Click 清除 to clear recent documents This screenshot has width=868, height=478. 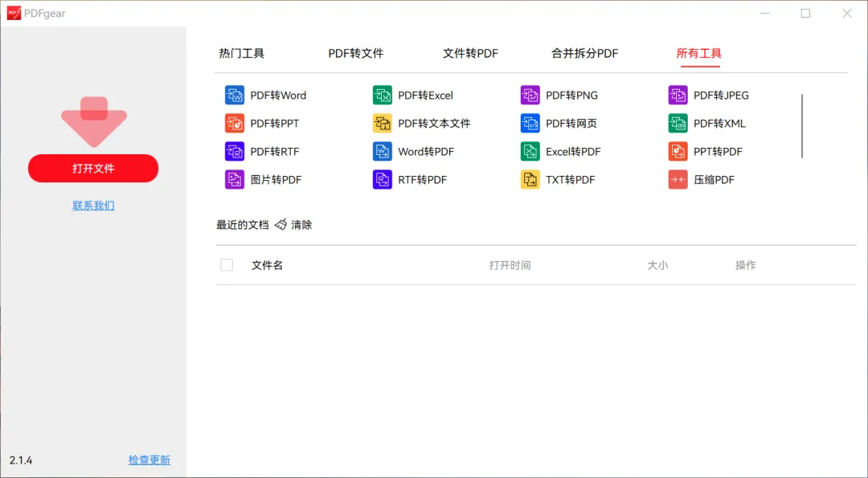point(301,225)
